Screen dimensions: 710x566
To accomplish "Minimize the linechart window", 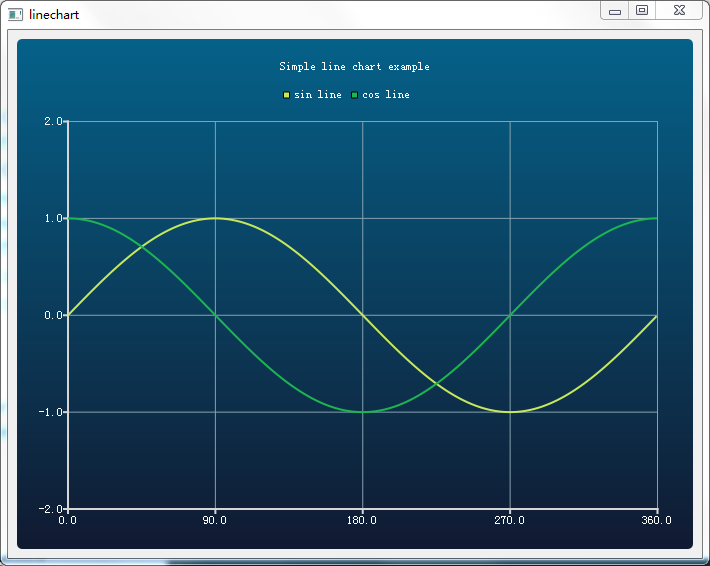I will pyautogui.click(x=614, y=10).
